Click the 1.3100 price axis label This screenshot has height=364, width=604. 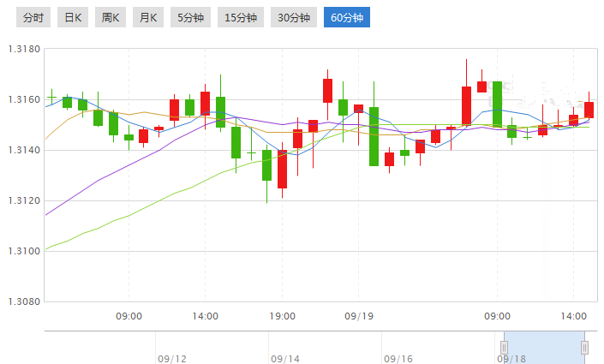(24, 252)
